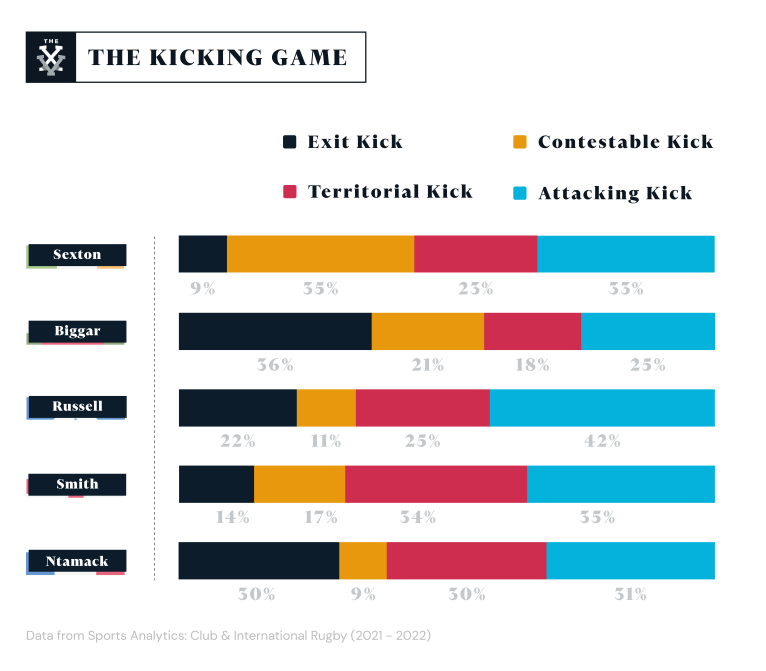Click Ntamack's orange contestable kick bar

[x=363, y=561]
